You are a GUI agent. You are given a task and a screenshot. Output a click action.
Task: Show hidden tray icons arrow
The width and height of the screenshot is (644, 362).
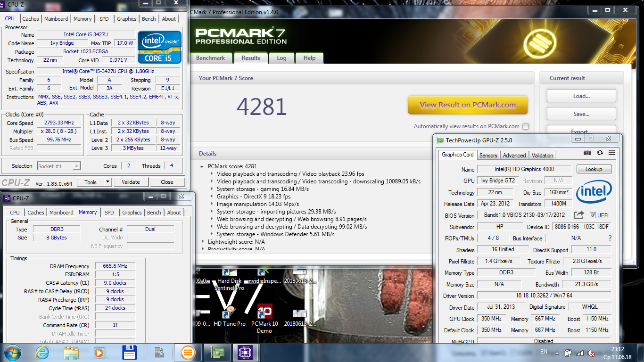[x=557, y=353]
